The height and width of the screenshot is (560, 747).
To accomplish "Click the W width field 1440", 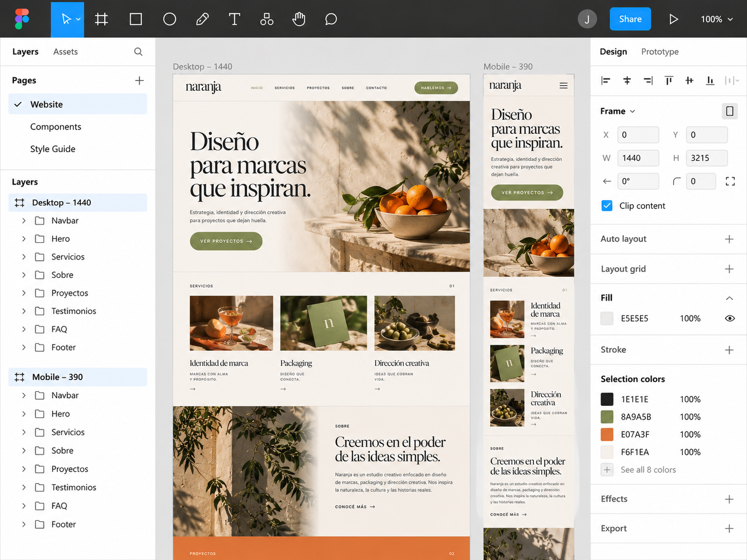I will point(638,158).
